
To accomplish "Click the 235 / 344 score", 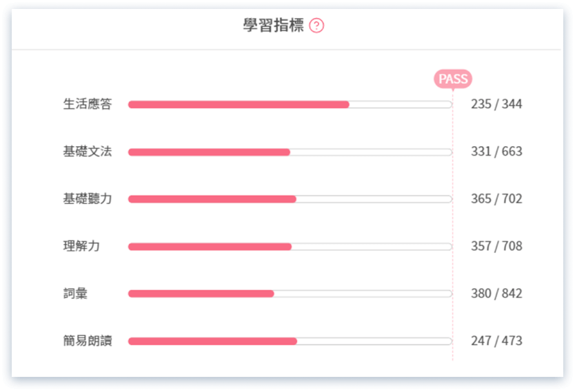I will point(496,104).
